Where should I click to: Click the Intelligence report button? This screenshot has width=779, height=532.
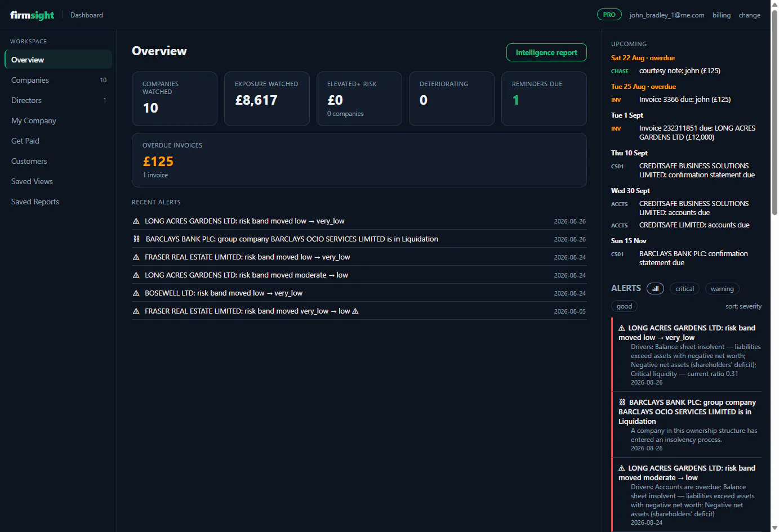[546, 52]
